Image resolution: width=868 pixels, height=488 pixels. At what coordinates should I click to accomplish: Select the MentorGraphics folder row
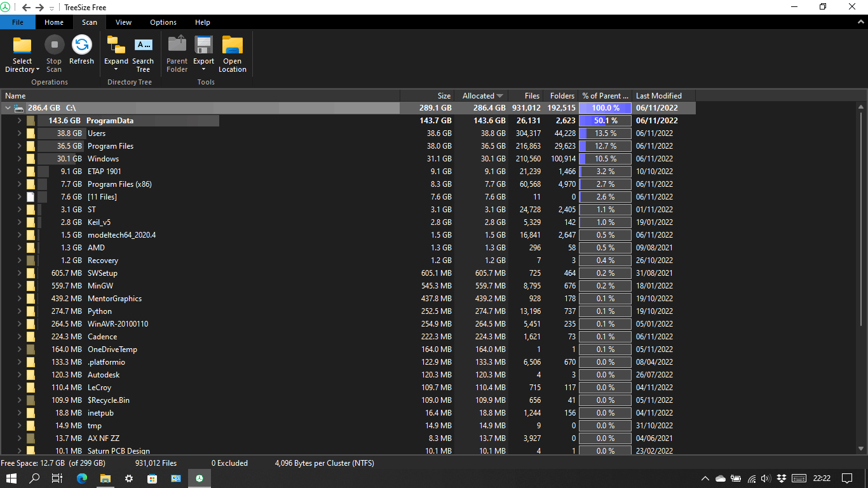point(348,299)
